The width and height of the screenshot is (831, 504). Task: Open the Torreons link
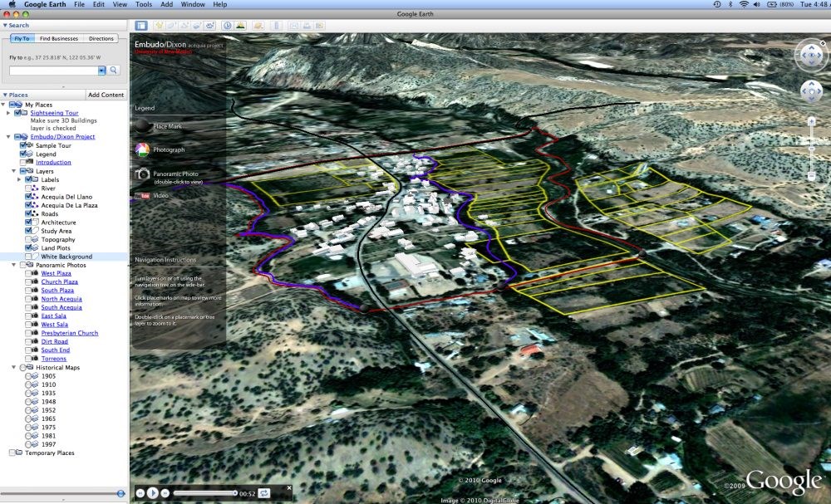pyautogui.click(x=53, y=359)
